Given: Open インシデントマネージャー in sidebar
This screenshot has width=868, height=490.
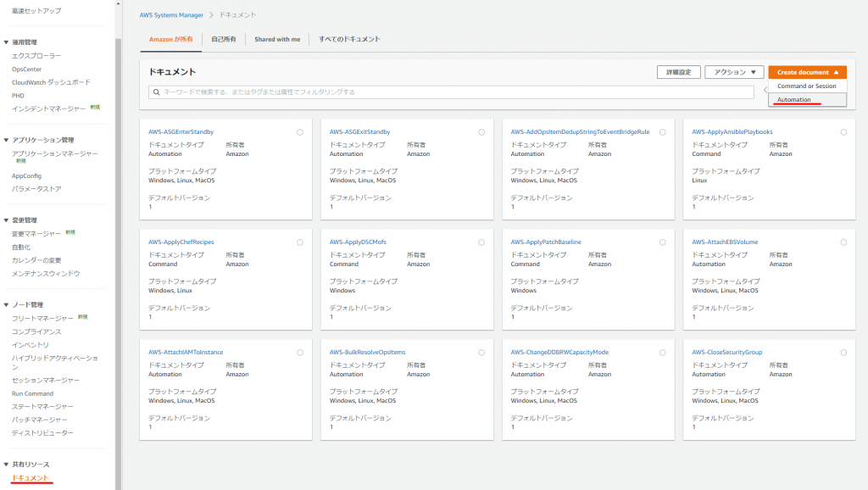Looking at the screenshot, I should 48,109.
